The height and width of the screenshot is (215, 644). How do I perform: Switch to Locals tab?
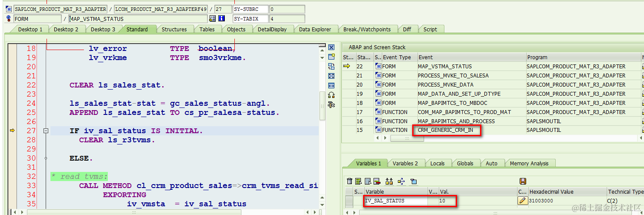tap(437, 163)
